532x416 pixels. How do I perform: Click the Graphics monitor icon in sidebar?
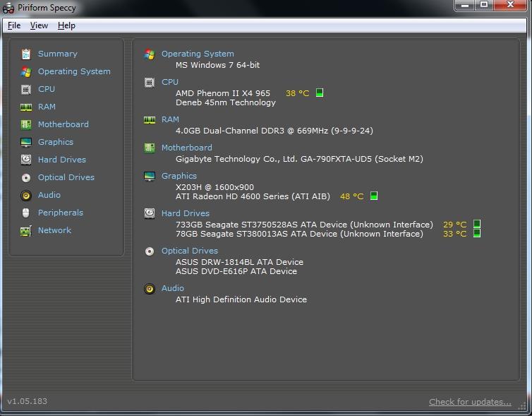coord(26,142)
